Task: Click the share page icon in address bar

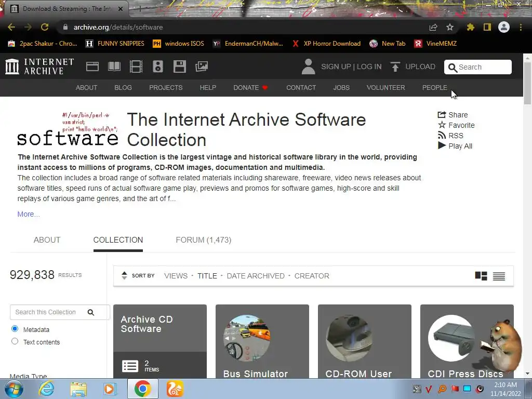Action: pyautogui.click(x=433, y=27)
